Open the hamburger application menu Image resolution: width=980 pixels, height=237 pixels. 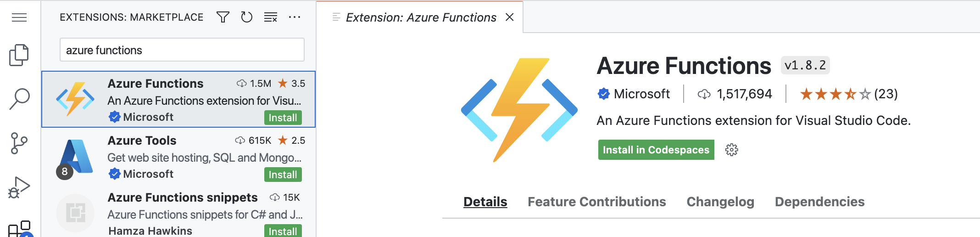19,17
